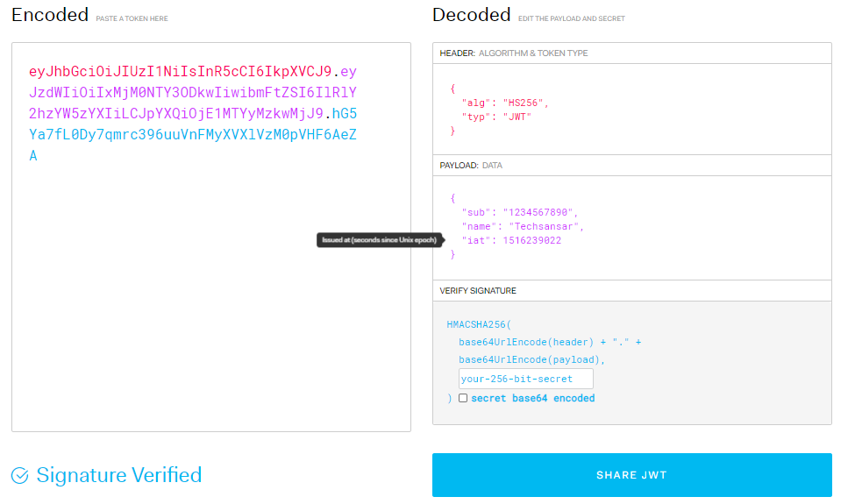Screen dimensions: 855x504
Task: Click the SHARE JWT button
Action: click(x=631, y=474)
